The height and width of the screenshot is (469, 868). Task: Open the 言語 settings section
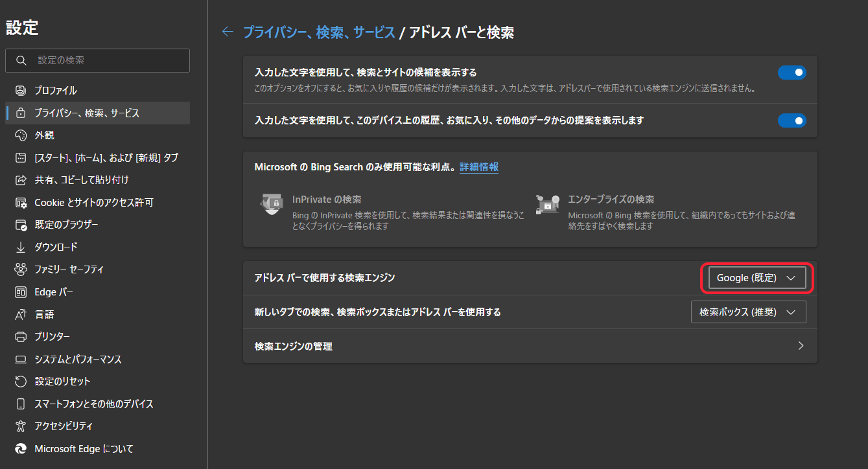(x=44, y=315)
